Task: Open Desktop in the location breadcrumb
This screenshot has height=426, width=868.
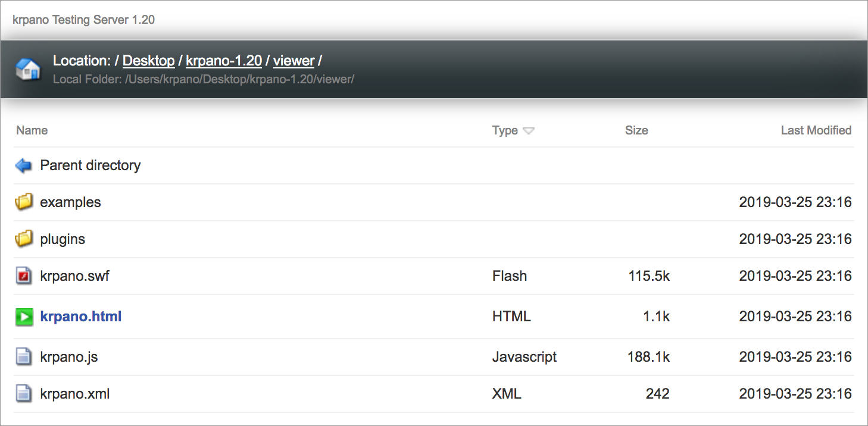Action: [x=149, y=61]
